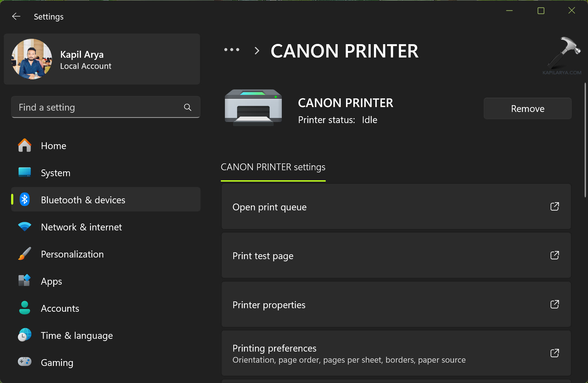Screen dimensions: 588x383
Task: Switch to the CANON PRINTER settings tab
Action: coord(273,167)
